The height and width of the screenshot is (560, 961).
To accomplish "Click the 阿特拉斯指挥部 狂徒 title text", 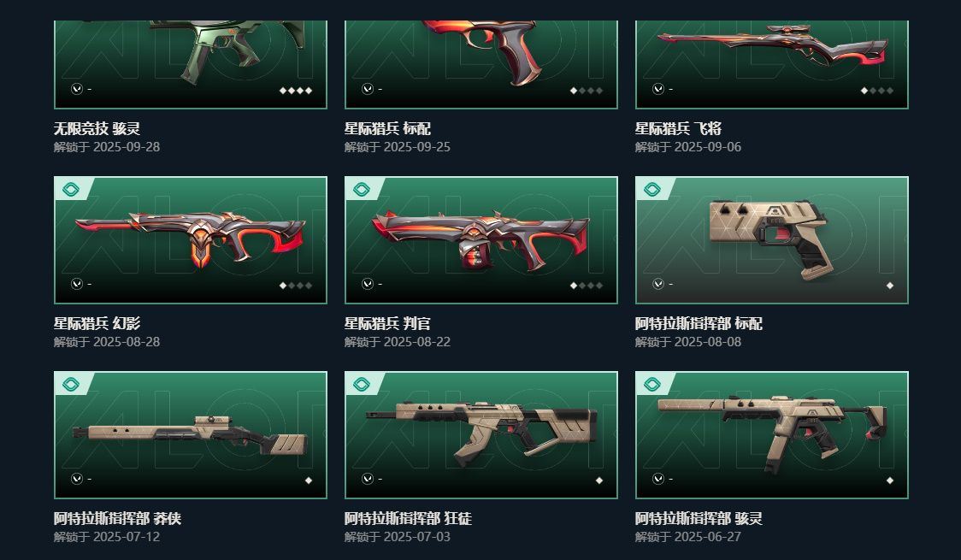I will [x=408, y=518].
